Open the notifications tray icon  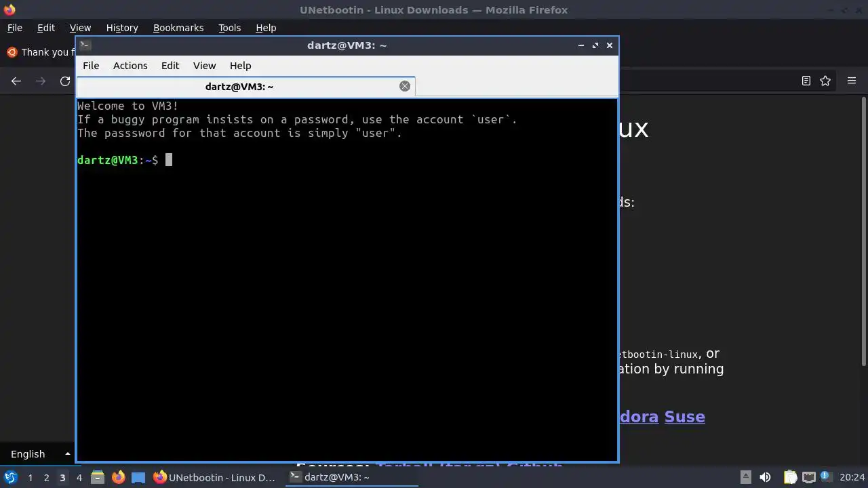(x=825, y=477)
